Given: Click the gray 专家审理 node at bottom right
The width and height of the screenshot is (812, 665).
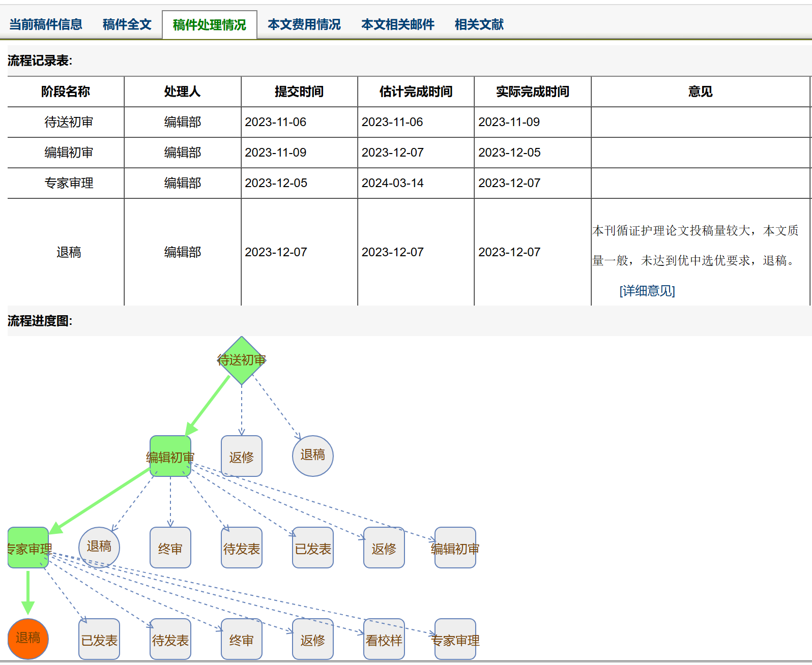Looking at the screenshot, I should click(455, 640).
